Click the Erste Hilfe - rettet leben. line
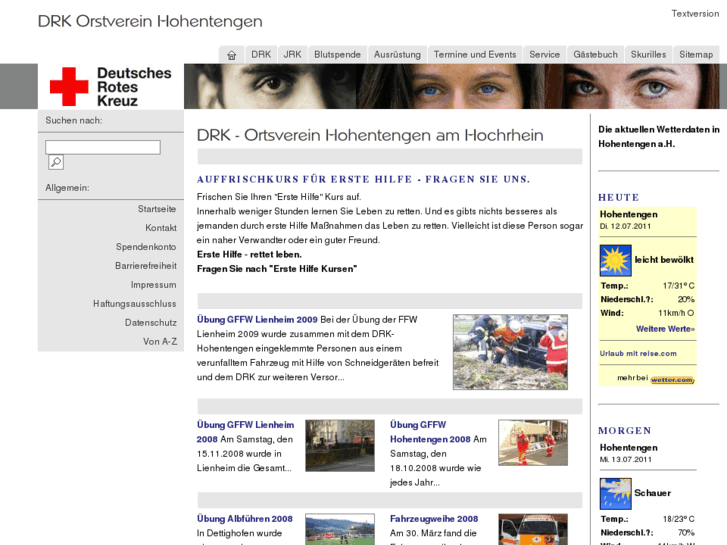Screen dimensions: 727x545 click(x=249, y=255)
